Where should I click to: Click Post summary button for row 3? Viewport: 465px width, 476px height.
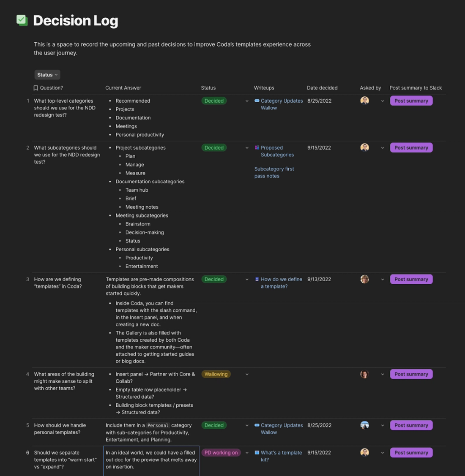[411, 279]
